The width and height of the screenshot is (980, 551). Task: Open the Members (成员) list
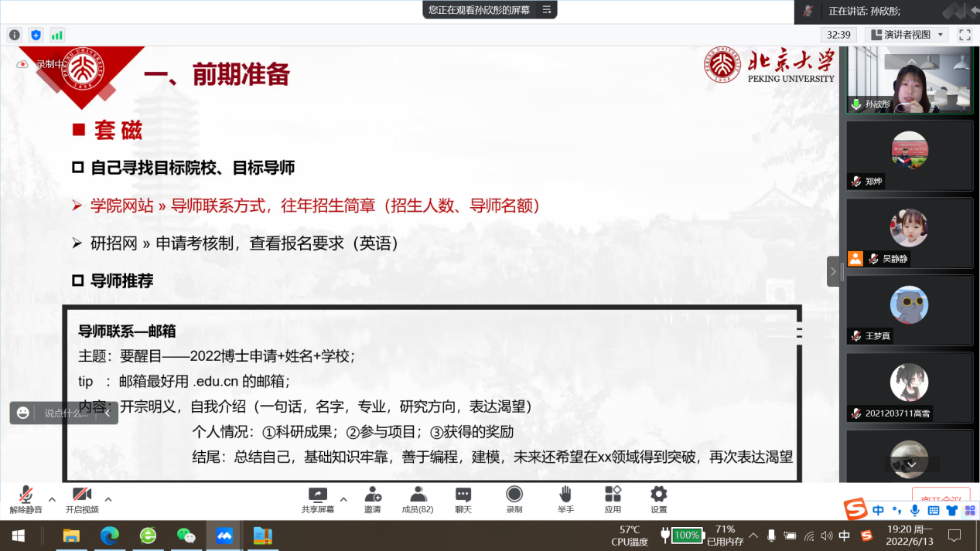click(x=418, y=498)
